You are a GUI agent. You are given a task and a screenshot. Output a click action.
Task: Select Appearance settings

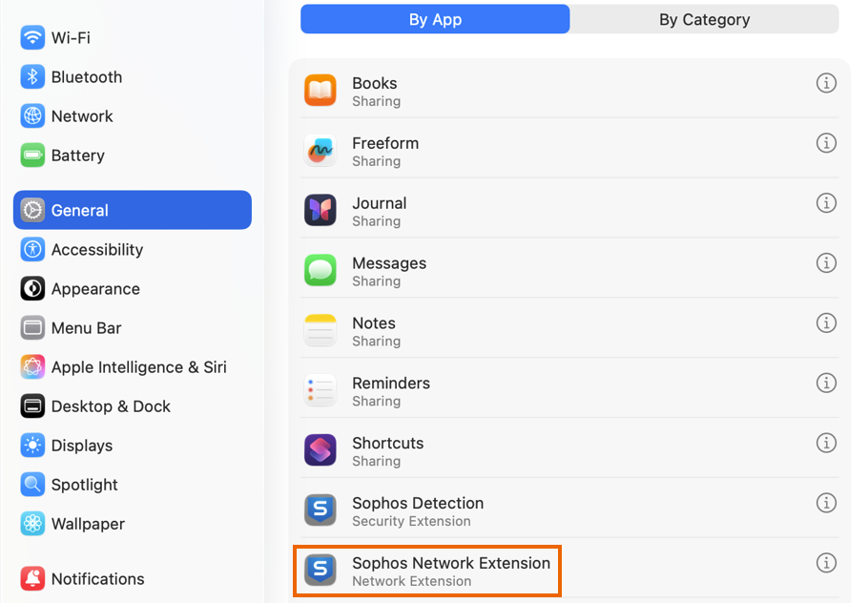(x=91, y=289)
